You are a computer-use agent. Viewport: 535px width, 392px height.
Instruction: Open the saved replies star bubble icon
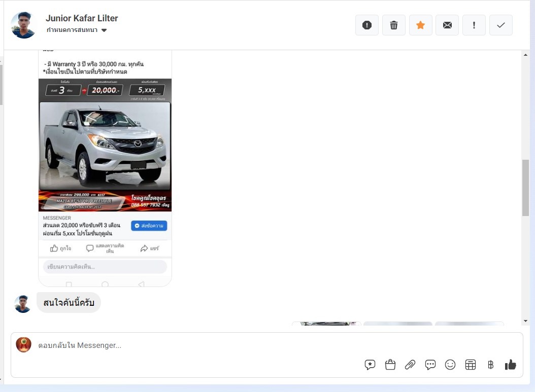(370, 365)
